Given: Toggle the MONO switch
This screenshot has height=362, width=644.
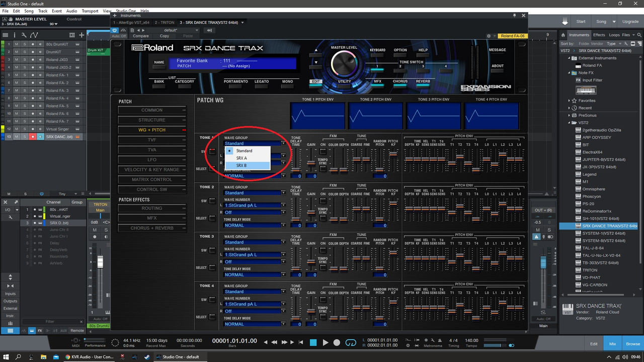Looking at the screenshot, I should pos(287,86).
